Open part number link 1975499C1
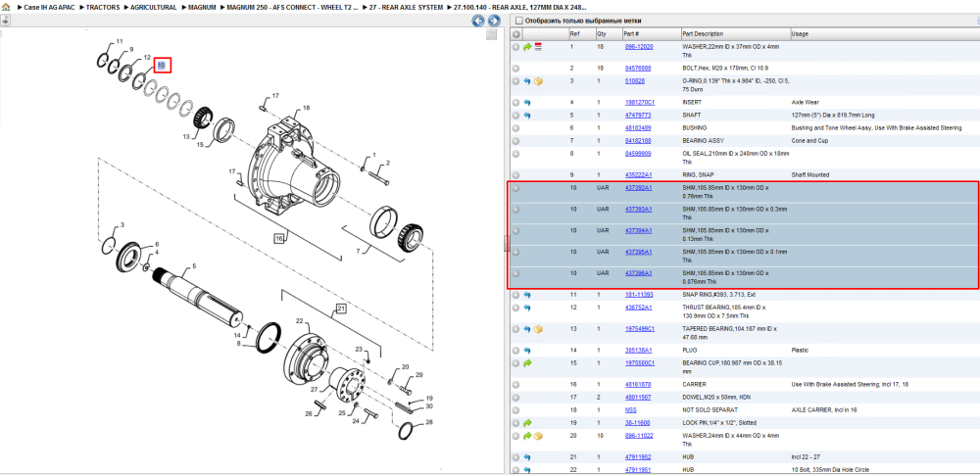 coord(640,329)
